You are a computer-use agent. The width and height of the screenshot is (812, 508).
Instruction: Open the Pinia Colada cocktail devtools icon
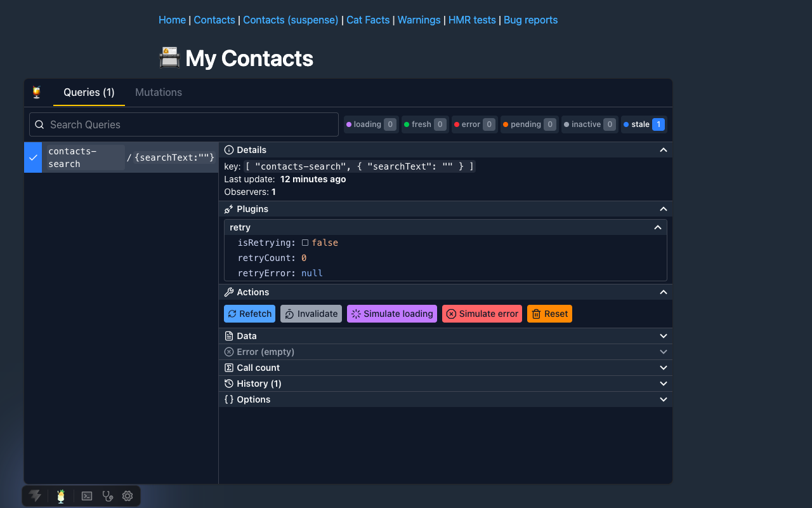pos(61,496)
